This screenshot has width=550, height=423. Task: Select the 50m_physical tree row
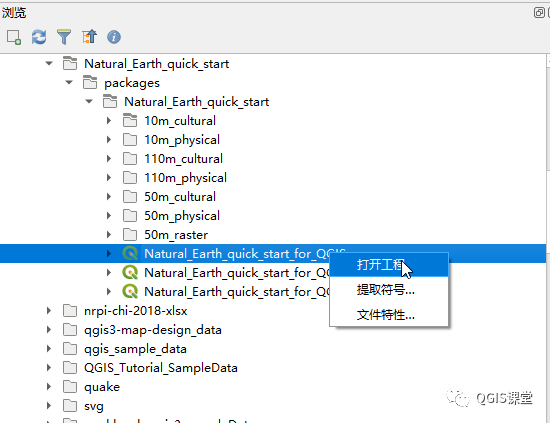tap(273, 215)
